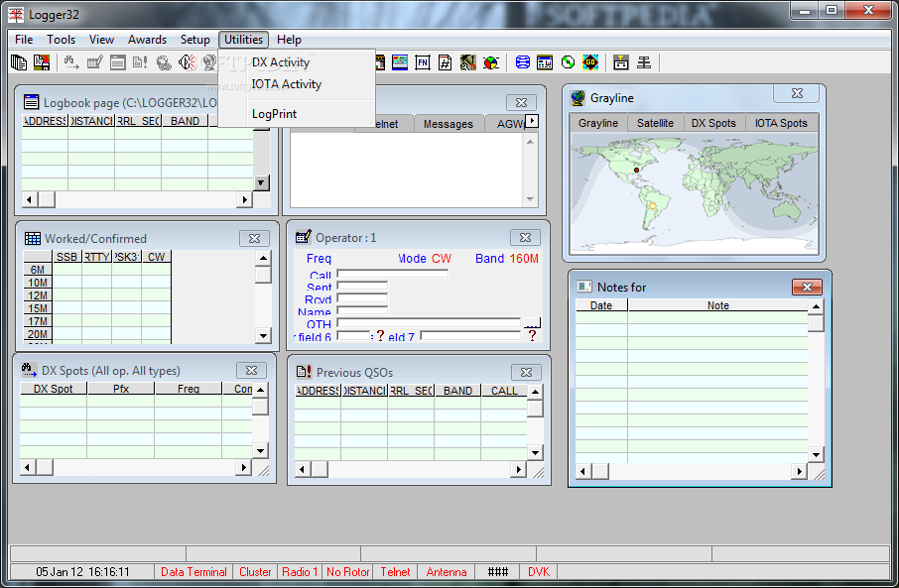Click the GO diamond toolbar icon
899x588 pixels.
590,62
